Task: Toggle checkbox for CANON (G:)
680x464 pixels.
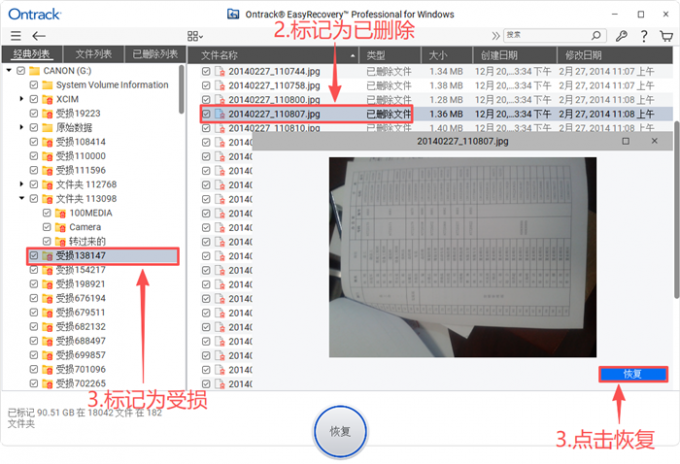Action: [x=21, y=70]
